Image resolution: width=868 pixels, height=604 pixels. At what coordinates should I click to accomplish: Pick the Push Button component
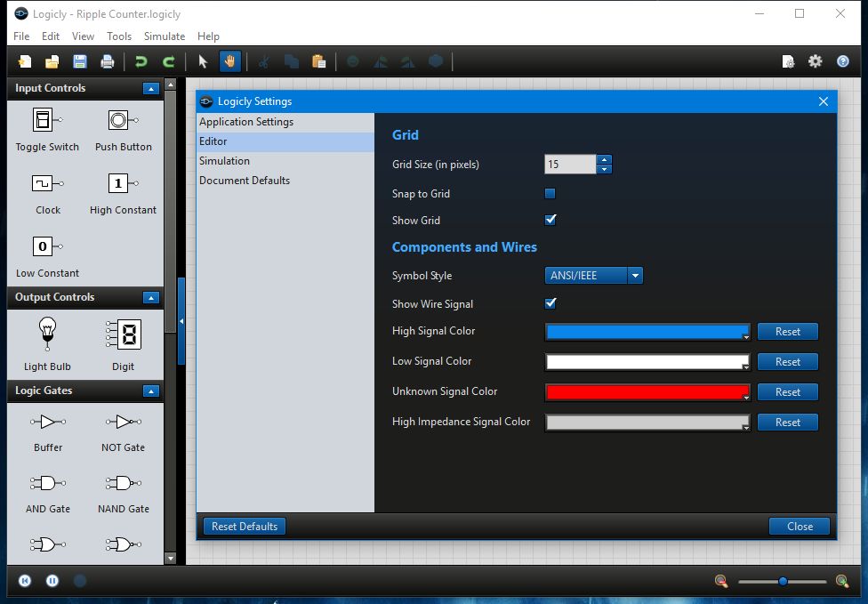[123, 130]
